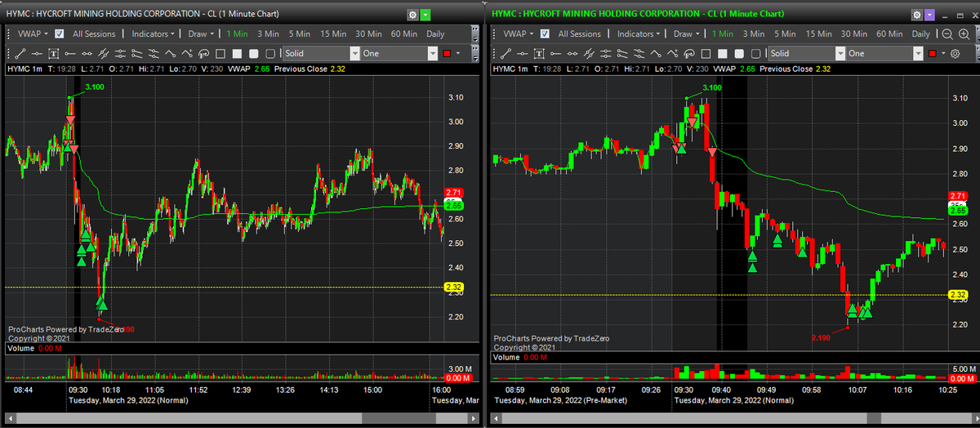
Task: Select text annotation tool in left chart
Action: click(x=54, y=53)
